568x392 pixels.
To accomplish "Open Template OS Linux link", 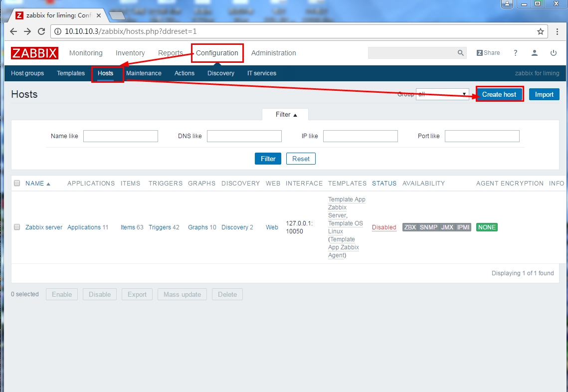I will pyautogui.click(x=346, y=227).
